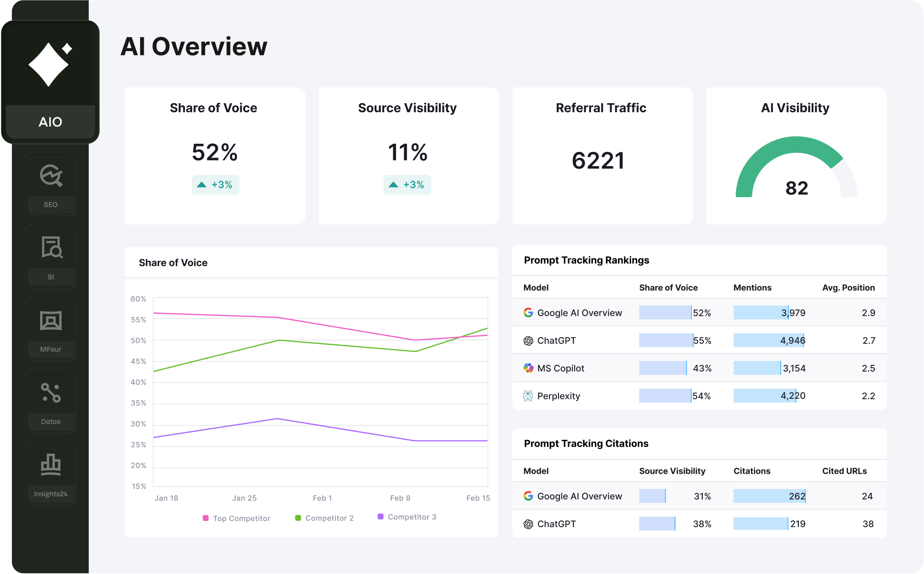
Task: Sort by Avg. Position column header
Action: pyautogui.click(x=848, y=287)
